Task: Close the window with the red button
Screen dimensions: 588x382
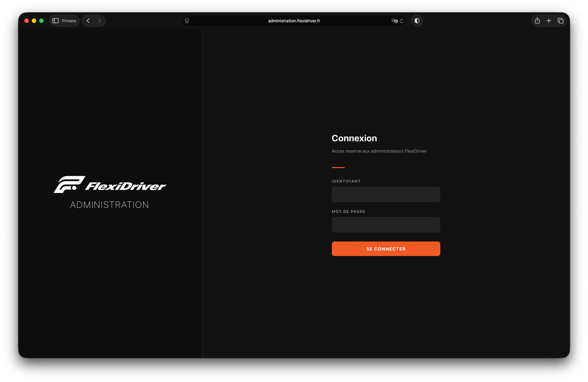Action: [x=26, y=21]
